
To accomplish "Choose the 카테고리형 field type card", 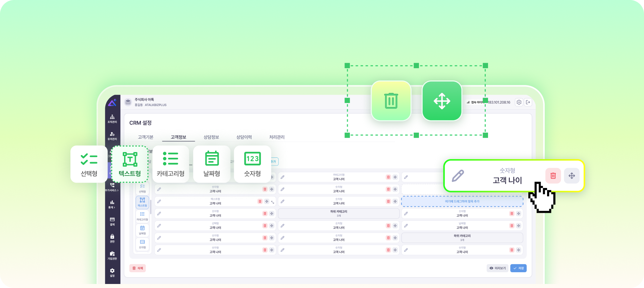I will (x=170, y=164).
